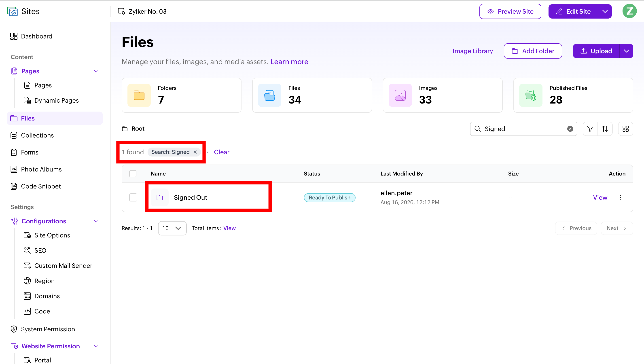Clear search field with X icon

tap(570, 129)
